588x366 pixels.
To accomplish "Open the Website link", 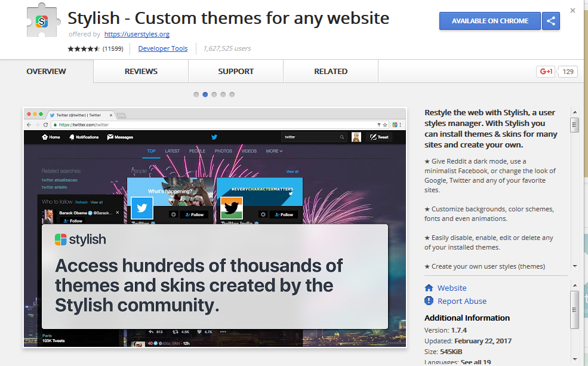I will click(452, 288).
